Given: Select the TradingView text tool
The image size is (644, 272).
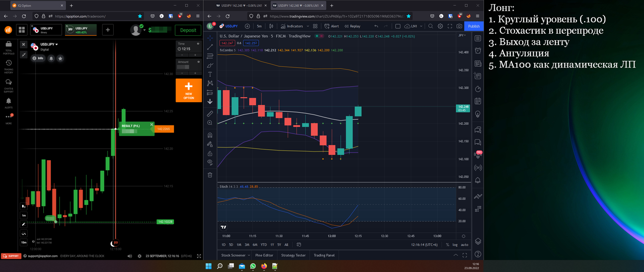Looking at the screenshot, I should tap(210, 74).
